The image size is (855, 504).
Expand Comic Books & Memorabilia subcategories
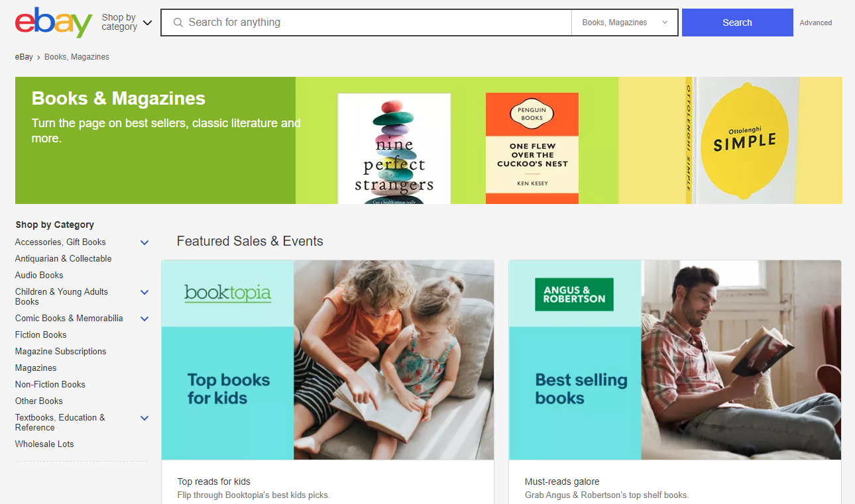144,319
